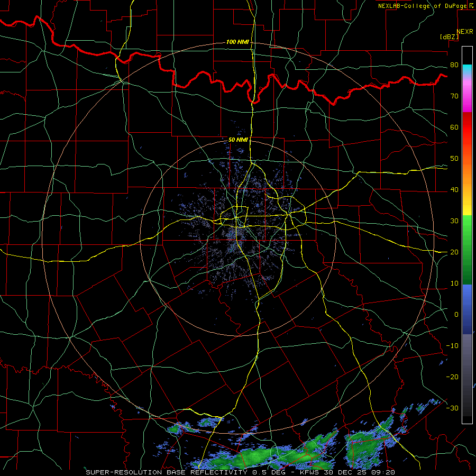Click the 80 dBZ scale value
The image size is (476, 476).
tap(454, 65)
